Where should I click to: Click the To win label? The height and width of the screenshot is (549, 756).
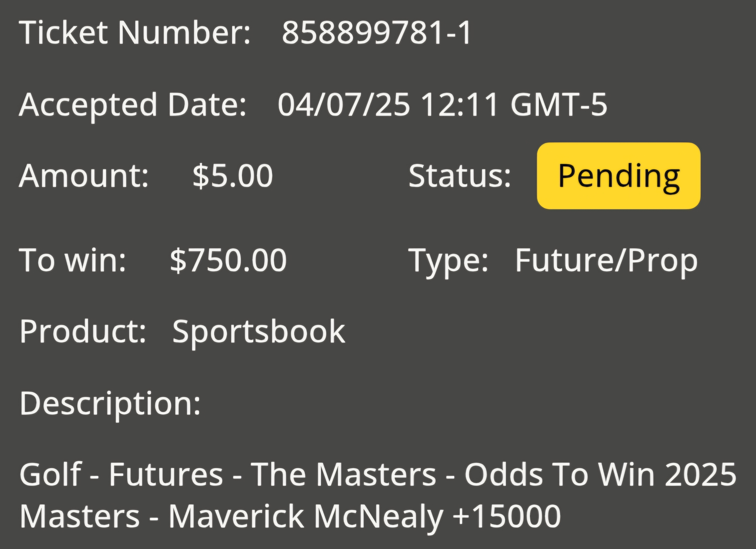73,260
